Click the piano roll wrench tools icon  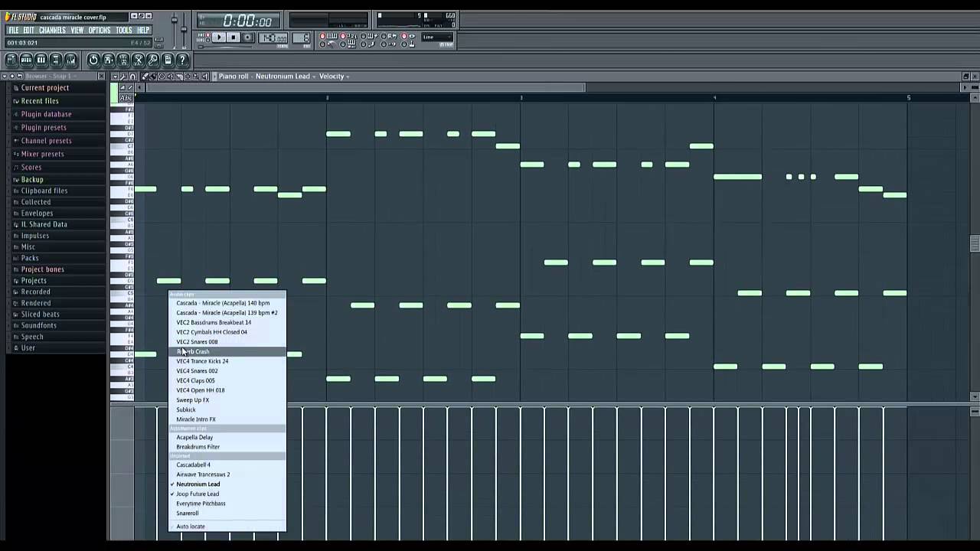[x=124, y=77]
